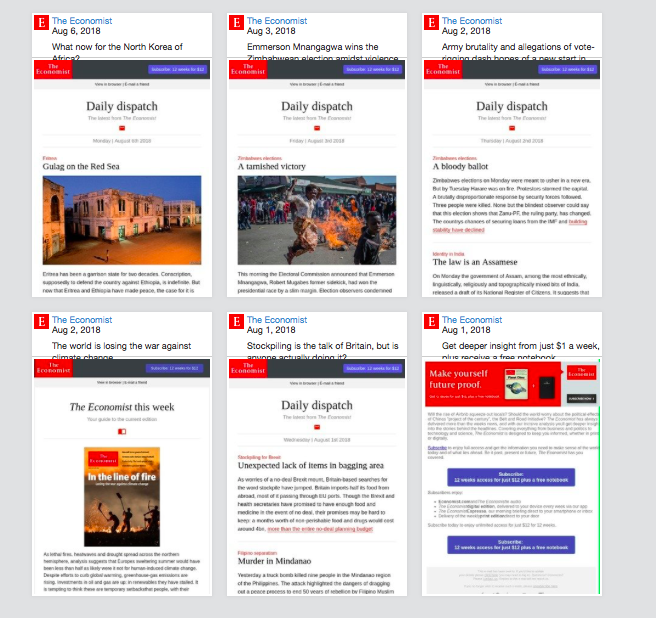Click View in browser links in Aug 3 email
656x618 pixels.
pyautogui.click(x=317, y=84)
